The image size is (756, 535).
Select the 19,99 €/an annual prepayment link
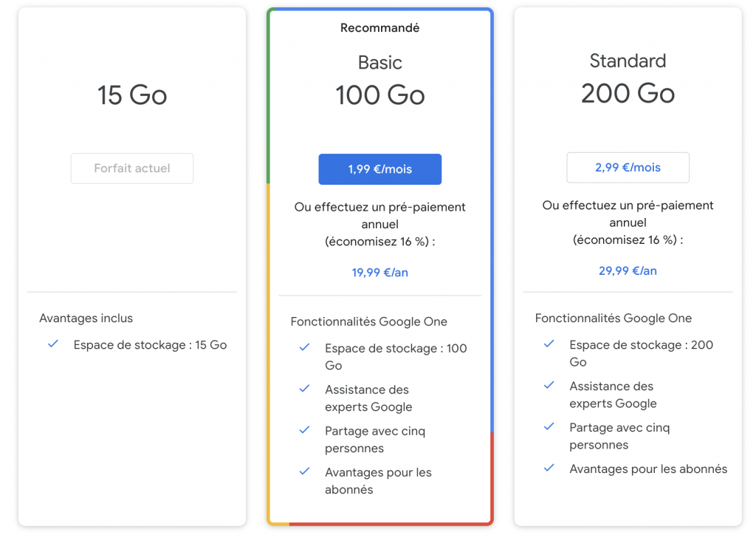click(x=379, y=273)
